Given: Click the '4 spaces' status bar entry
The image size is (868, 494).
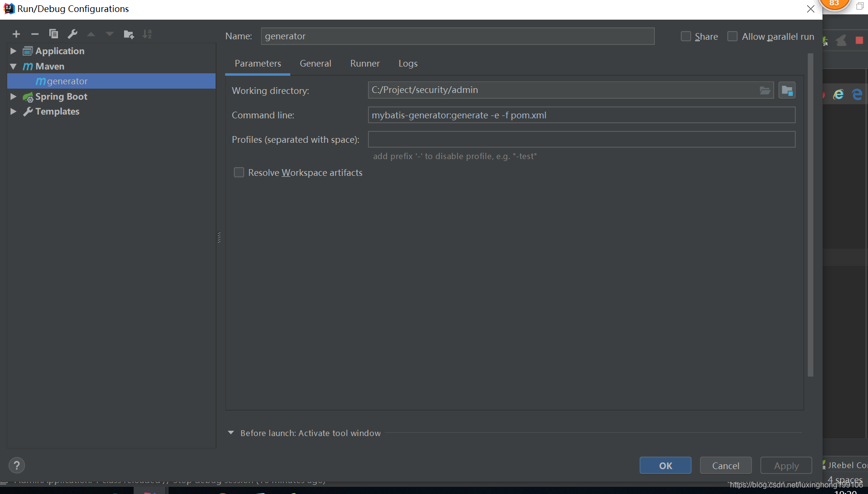Looking at the screenshot, I should 845,480.
